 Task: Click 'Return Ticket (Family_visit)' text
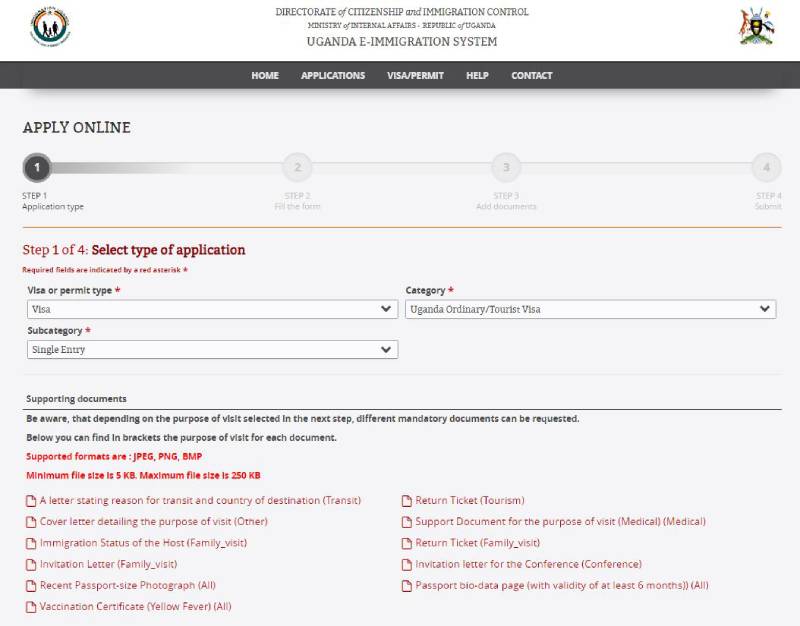click(x=478, y=543)
